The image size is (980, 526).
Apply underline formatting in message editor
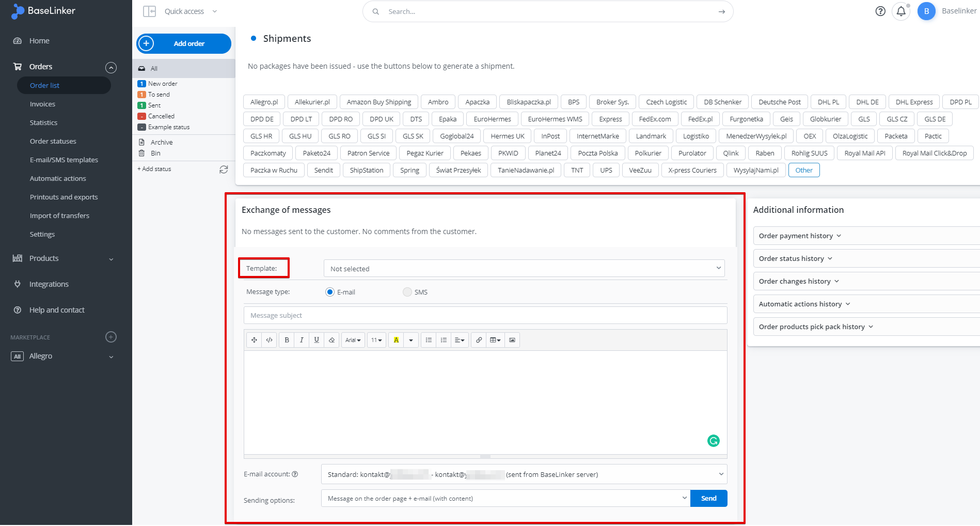pyautogui.click(x=317, y=340)
